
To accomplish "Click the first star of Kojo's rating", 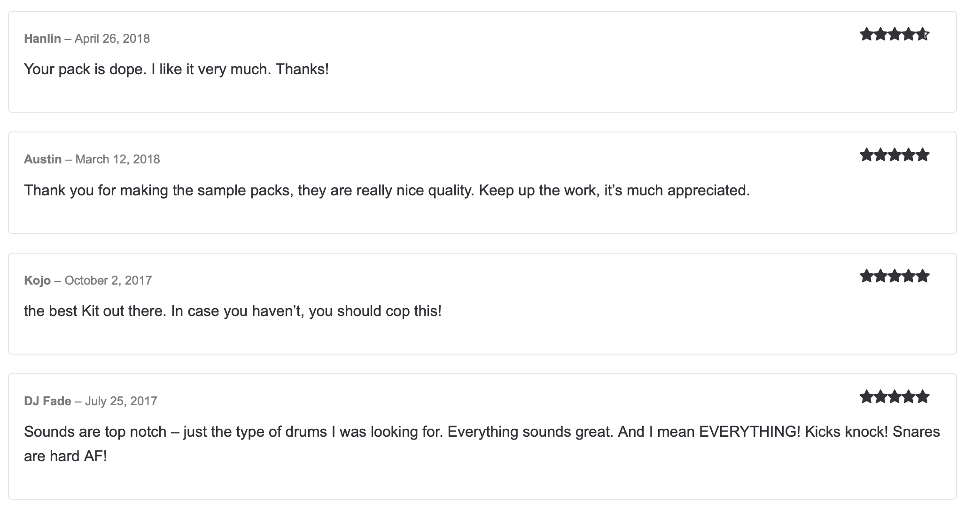I will (x=866, y=276).
